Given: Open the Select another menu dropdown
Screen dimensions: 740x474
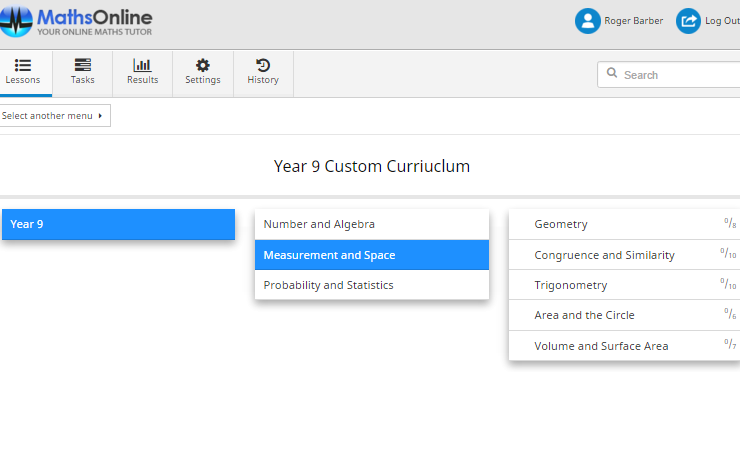Looking at the screenshot, I should (54, 116).
